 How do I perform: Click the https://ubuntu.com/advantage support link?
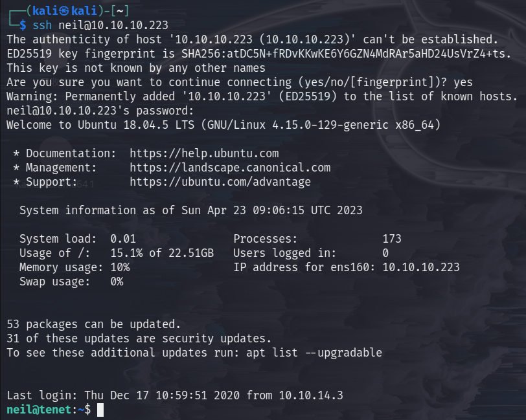[220, 182]
